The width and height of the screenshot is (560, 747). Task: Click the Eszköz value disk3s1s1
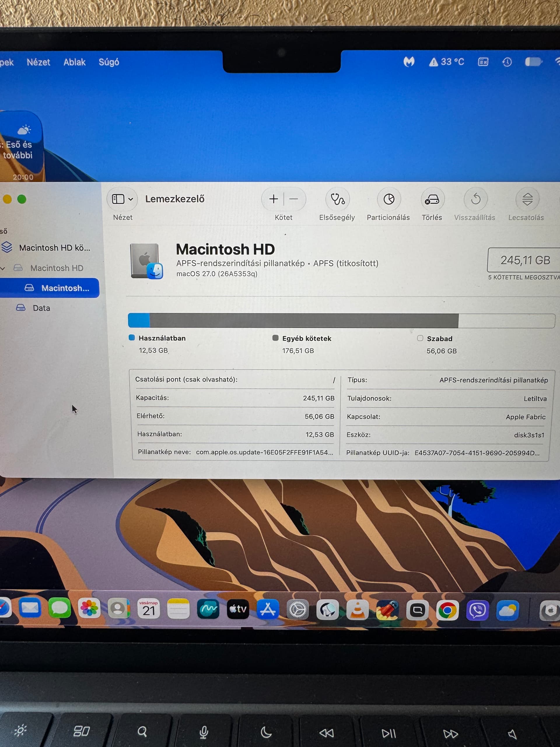529,435
